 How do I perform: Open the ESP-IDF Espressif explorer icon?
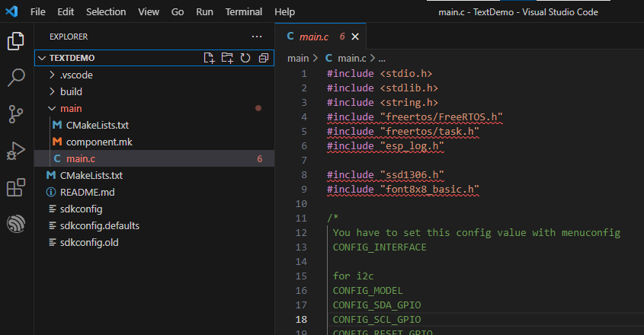[16, 224]
